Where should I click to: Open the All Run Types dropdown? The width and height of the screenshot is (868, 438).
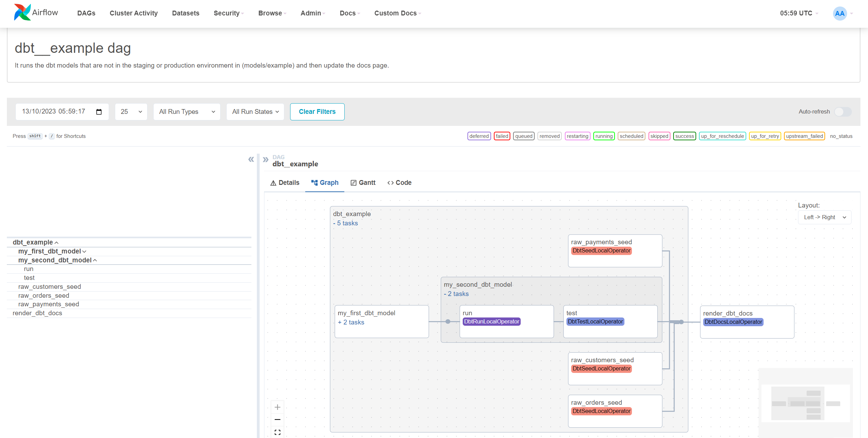coord(187,112)
